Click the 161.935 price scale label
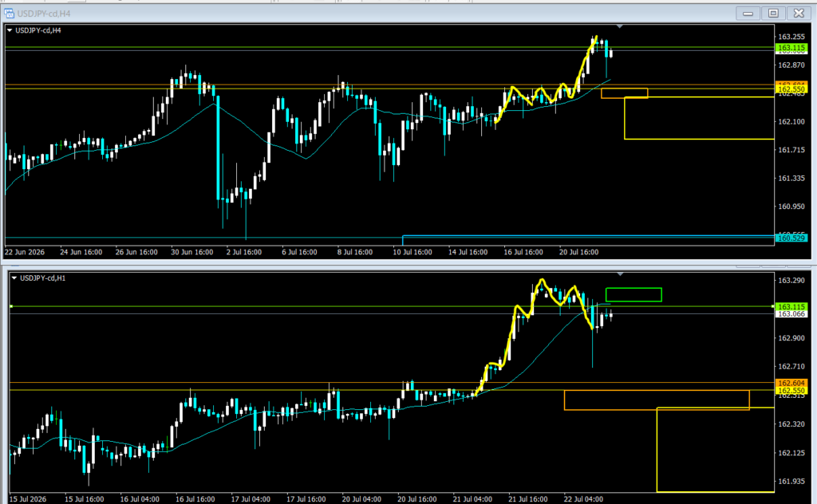 (x=791, y=481)
